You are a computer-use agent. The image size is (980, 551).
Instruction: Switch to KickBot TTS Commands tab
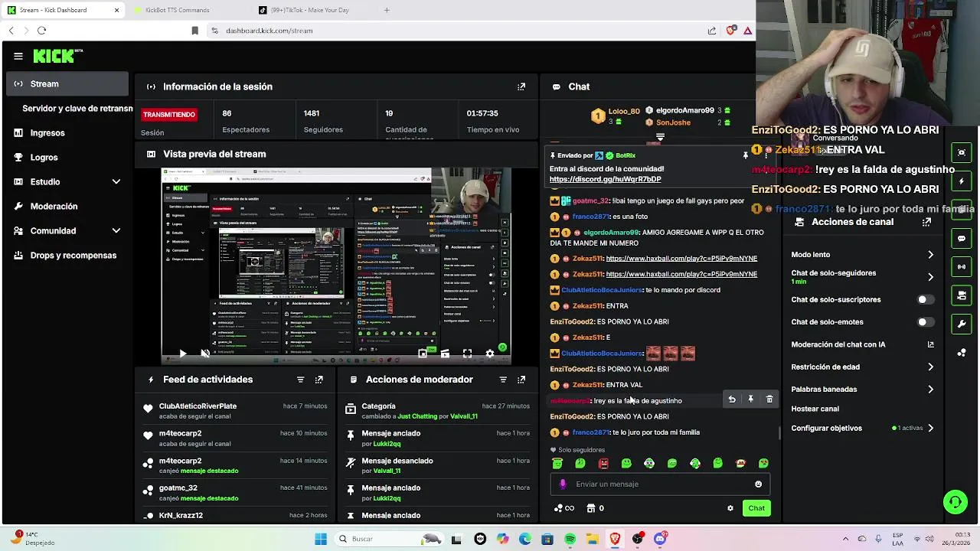(x=177, y=10)
